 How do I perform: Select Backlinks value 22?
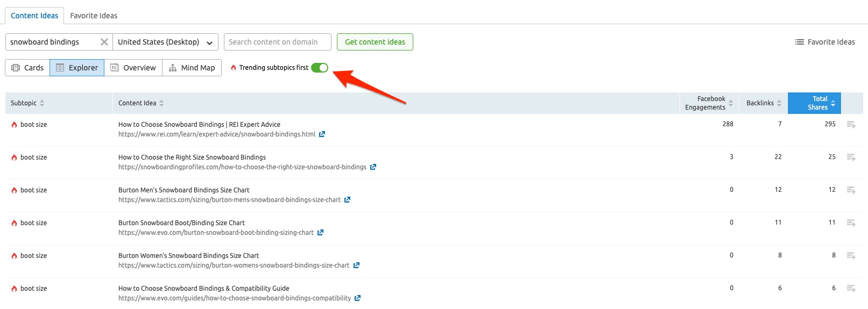(778, 157)
